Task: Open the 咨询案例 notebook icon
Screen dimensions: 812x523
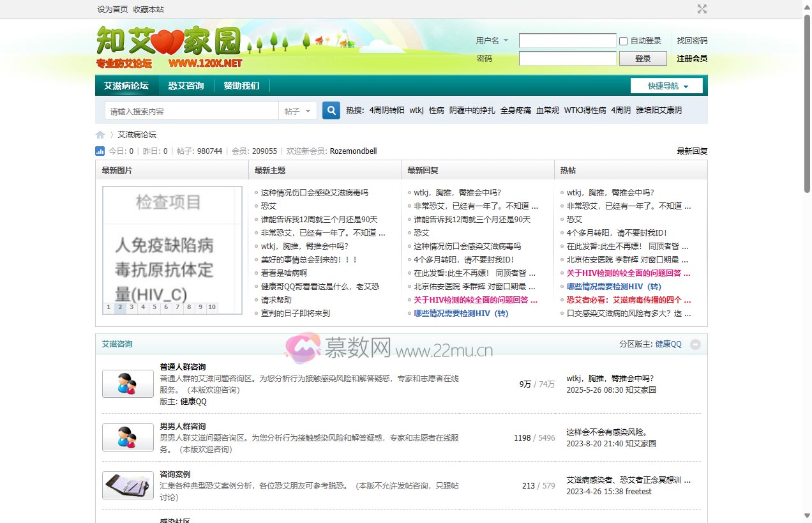Action: [128, 485]
